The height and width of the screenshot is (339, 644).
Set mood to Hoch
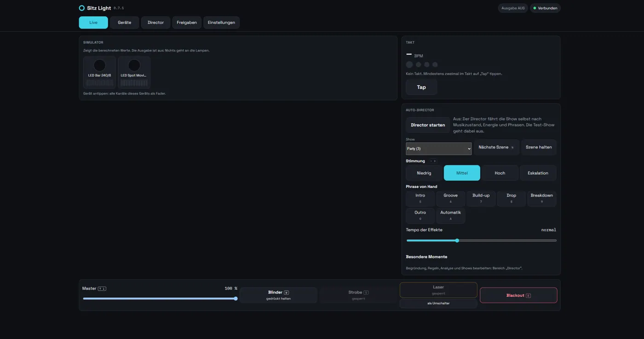500,173
